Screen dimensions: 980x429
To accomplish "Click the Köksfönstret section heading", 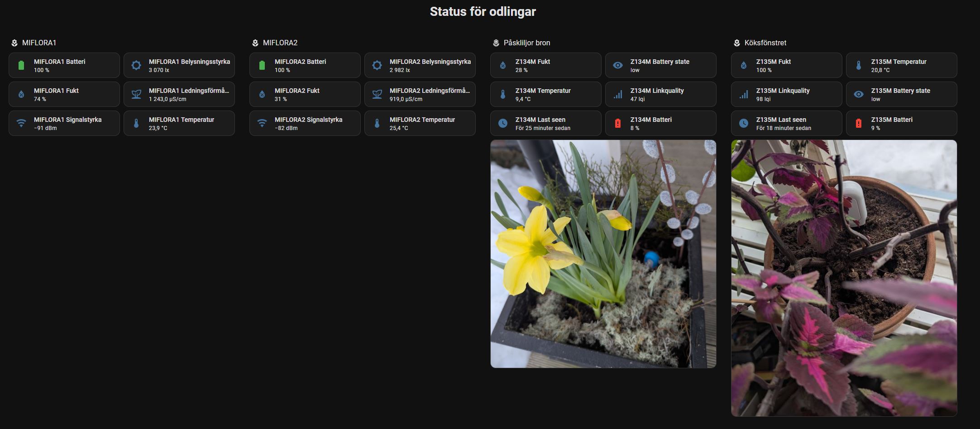I will (765, 43).
